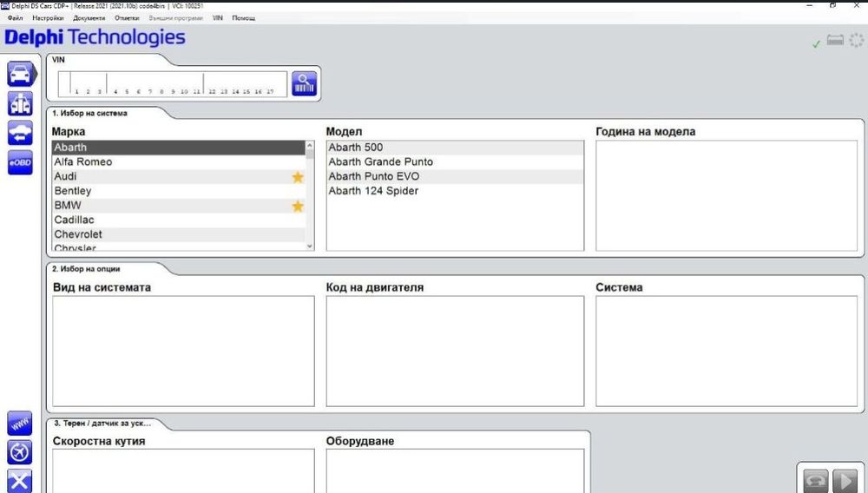
Task: Select Cadillac in the brand list
Action: click(x=178, y=220)
